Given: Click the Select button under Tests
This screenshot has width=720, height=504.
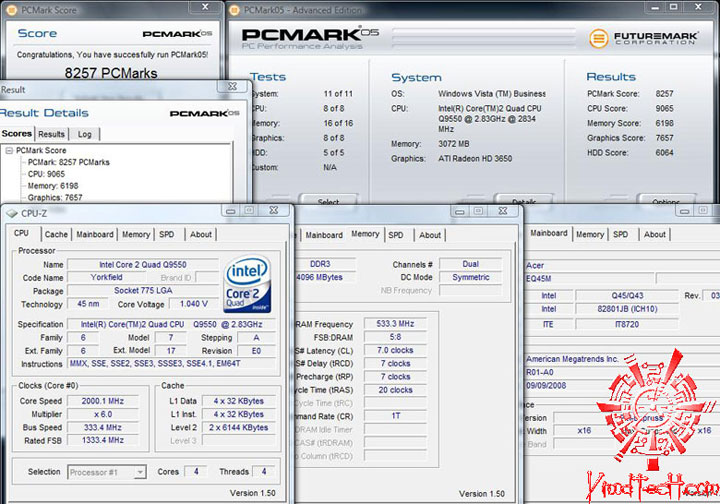Looking at the screenshot, I should click(328, 199).
